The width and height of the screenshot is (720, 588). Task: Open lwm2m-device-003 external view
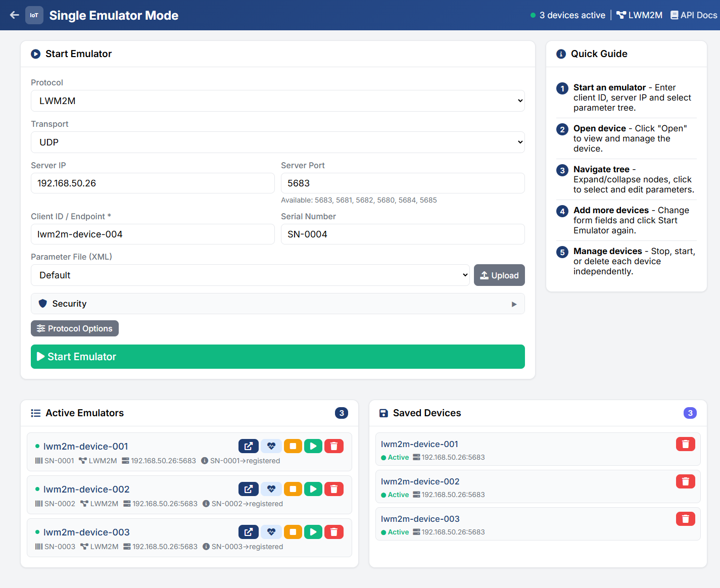point(249,532)
